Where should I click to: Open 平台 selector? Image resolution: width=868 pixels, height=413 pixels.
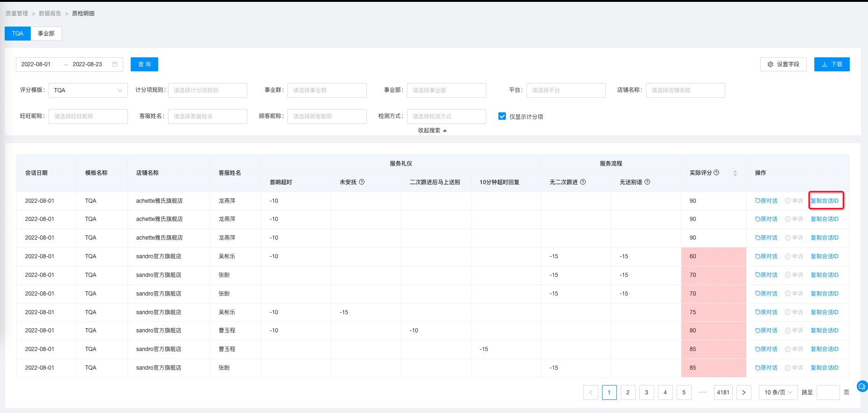pyautogui.click(x=566, y=90)
